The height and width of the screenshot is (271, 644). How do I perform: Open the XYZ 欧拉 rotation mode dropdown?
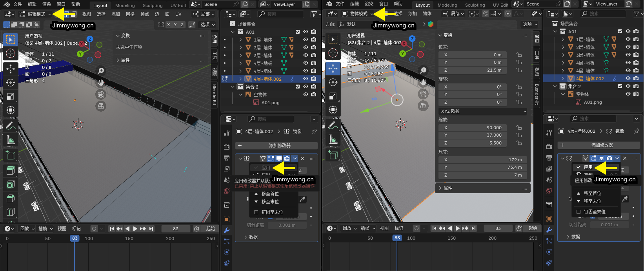pyautogui.click(x=482, y=111)
